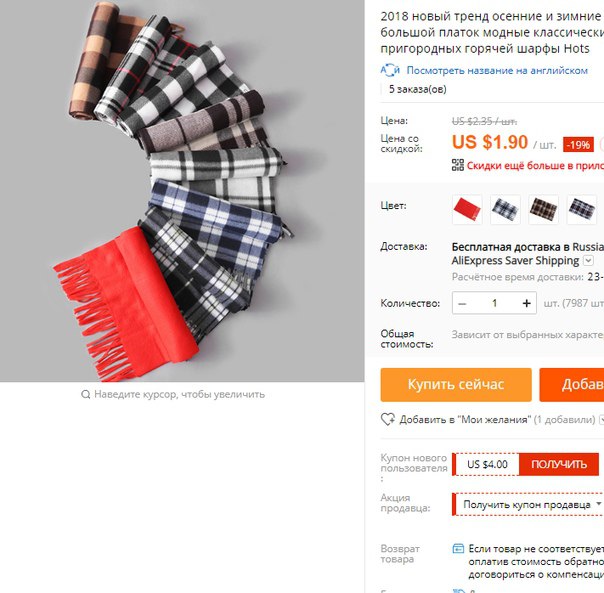Click the return policy icon
The height and width of the screenshot is (593, 604).
click(x=458, y=548)
